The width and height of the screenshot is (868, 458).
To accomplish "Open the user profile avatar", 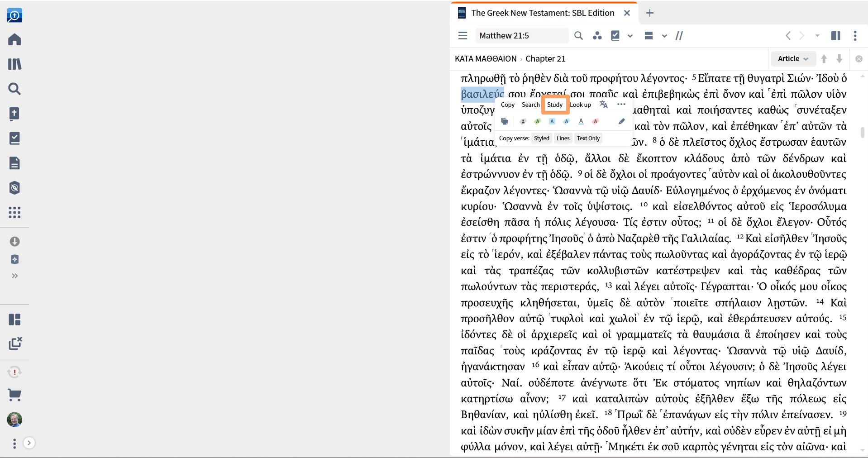I will point(14,420).
